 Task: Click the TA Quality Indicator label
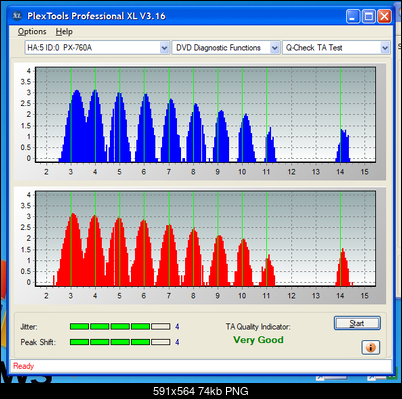258,327
